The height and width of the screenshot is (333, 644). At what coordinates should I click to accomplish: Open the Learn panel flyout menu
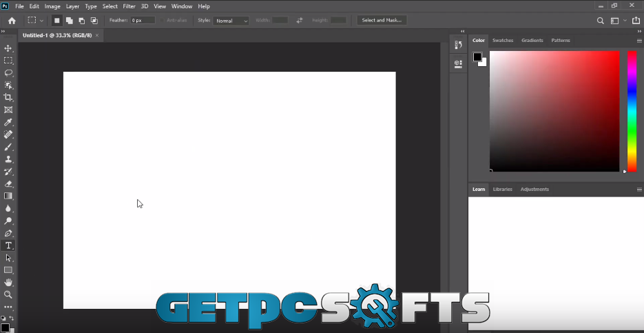639,190
